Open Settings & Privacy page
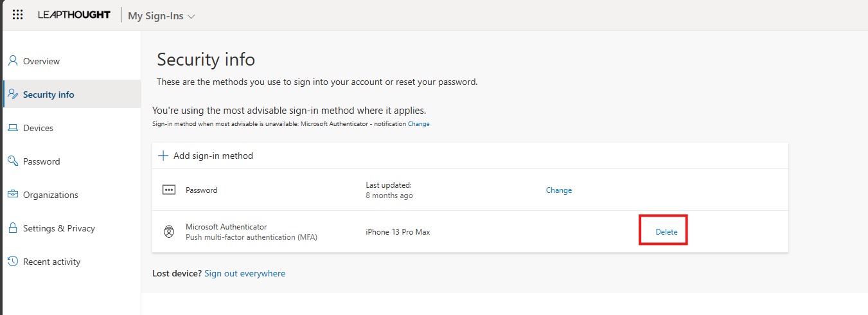Viewport: 868px width, 315px height. point(58,228)
